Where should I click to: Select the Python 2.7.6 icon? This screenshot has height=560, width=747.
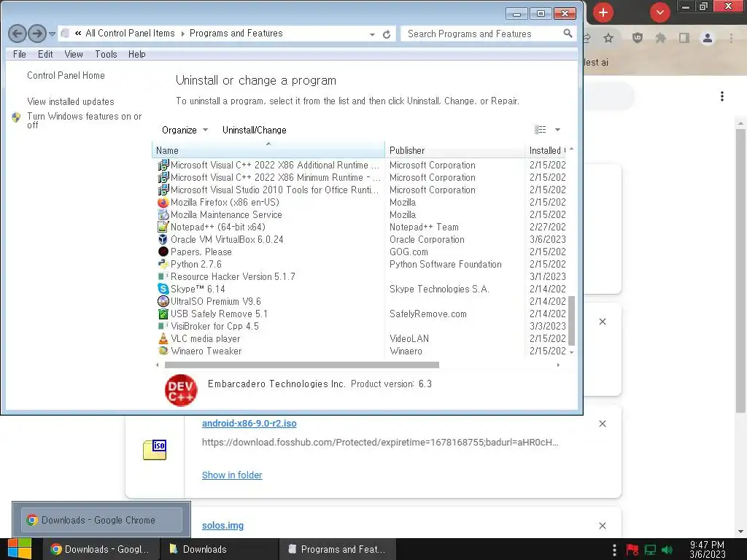click(x=163, y=264)
